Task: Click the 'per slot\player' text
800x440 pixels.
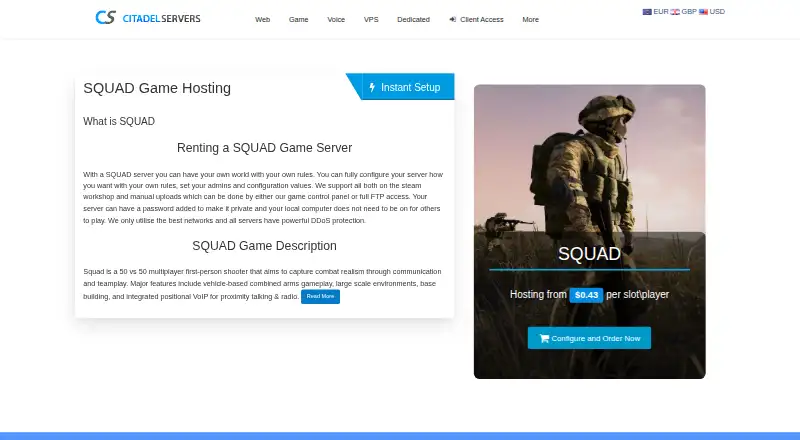Action: click(x=637, y=295)
